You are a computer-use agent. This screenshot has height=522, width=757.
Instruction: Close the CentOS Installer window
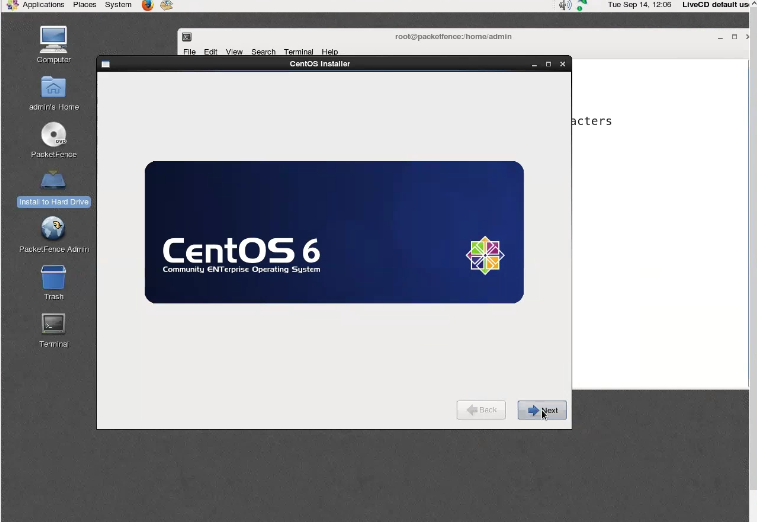[562, 64]
